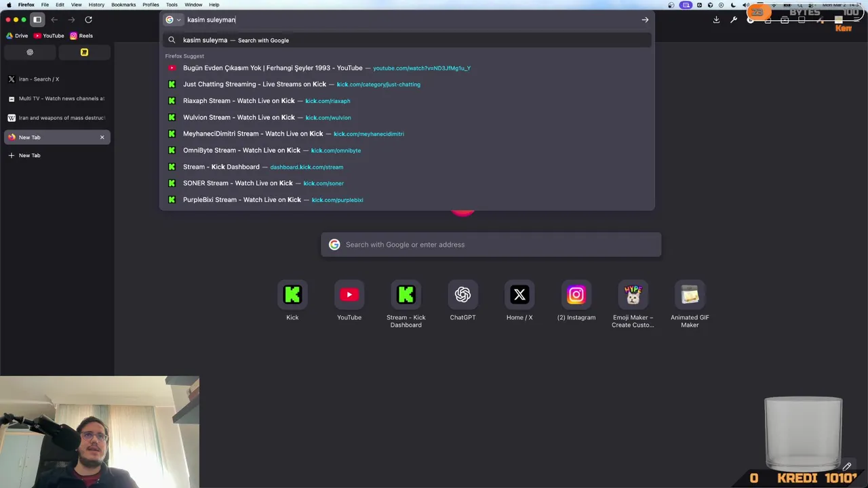868x488 pixels.
Task: Open SONER Stream suggestion
Action: (x=407, y=183)
